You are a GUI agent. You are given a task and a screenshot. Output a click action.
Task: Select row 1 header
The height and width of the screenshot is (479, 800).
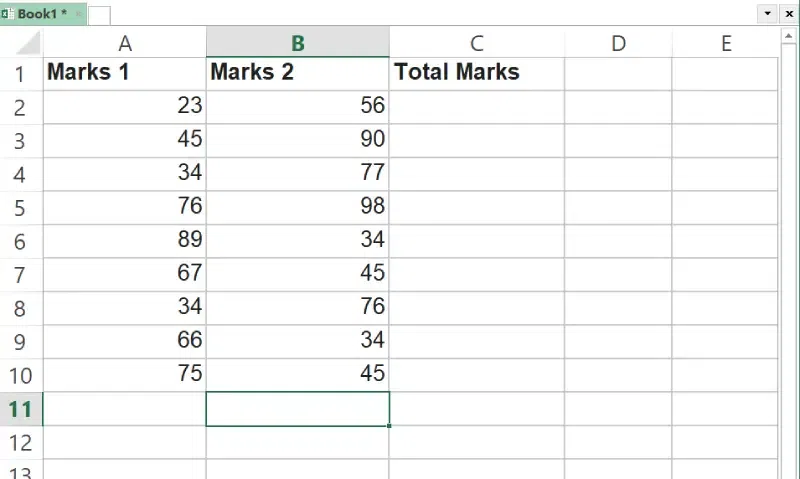pos(21,73)
